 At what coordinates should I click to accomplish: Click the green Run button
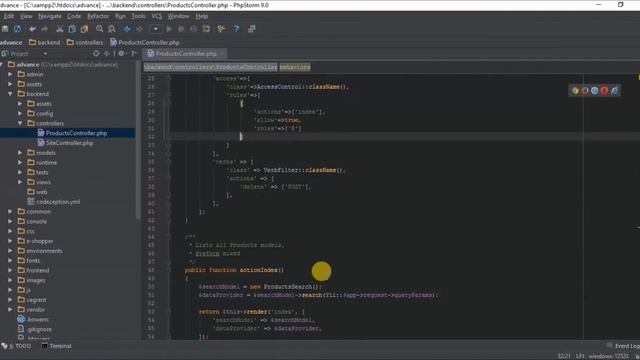(169, 29)
